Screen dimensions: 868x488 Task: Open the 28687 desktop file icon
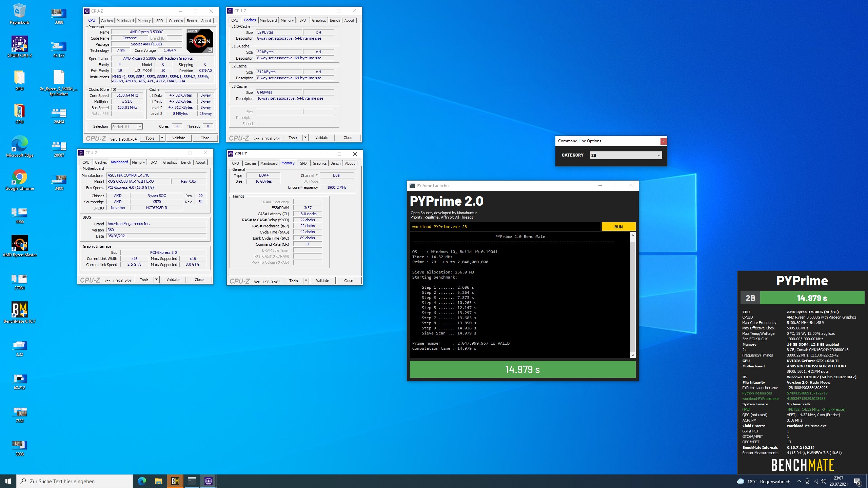point(59,149)
